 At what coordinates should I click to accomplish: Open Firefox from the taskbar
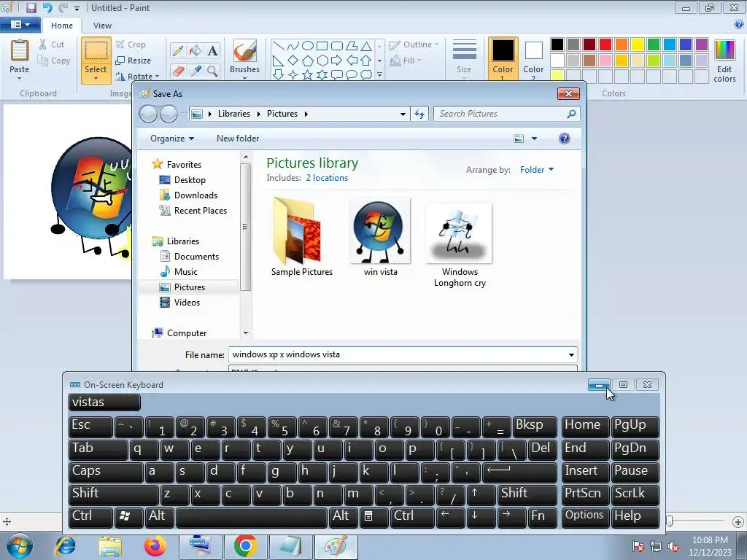point(155,546)
